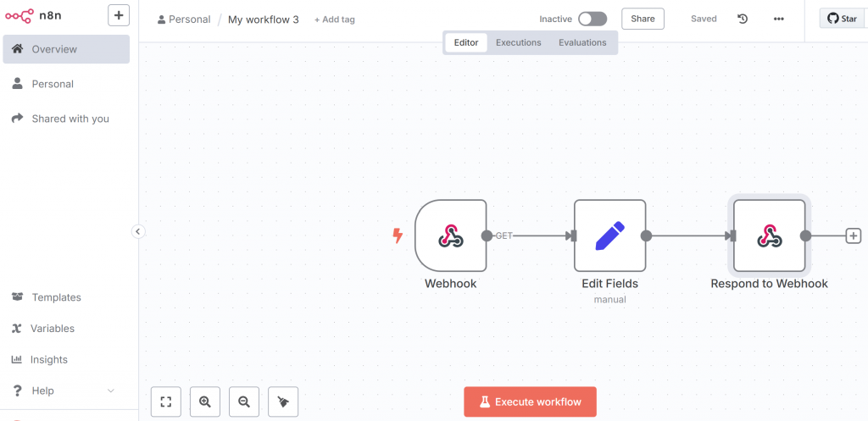Image resolution: width=868 pixels, height=421 pixels.
Task: Click the n8n logo
Action: (33, 15)
